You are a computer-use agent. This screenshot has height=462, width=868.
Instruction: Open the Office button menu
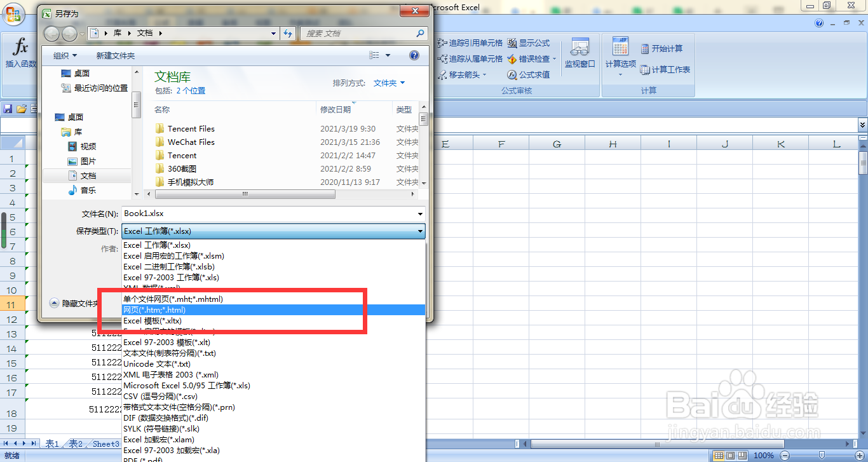tap(12, 13)
